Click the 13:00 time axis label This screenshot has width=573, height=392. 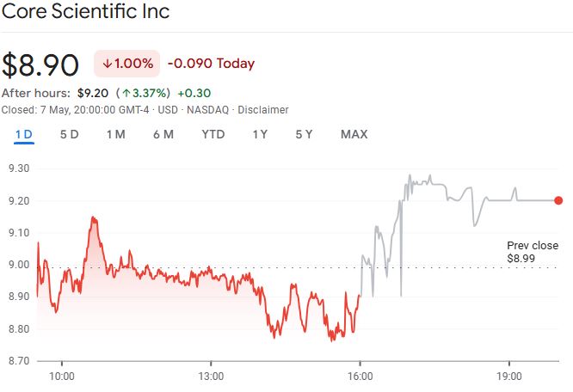[211, 376]
